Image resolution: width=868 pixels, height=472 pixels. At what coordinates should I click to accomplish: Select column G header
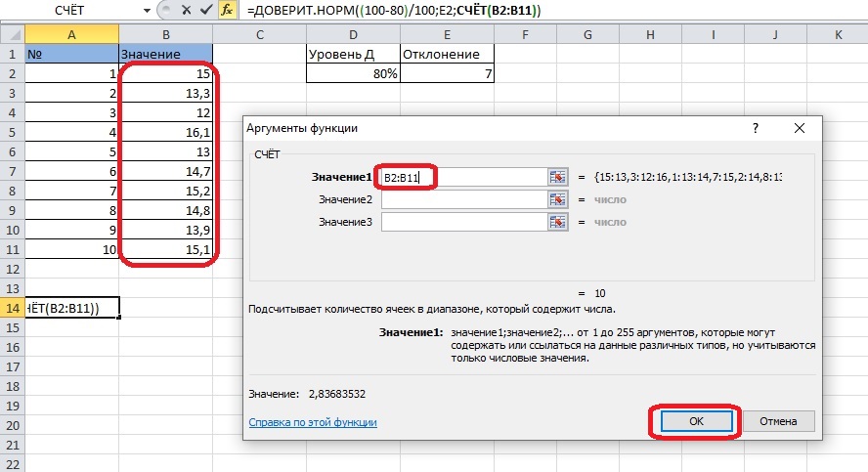coord(587,35)
